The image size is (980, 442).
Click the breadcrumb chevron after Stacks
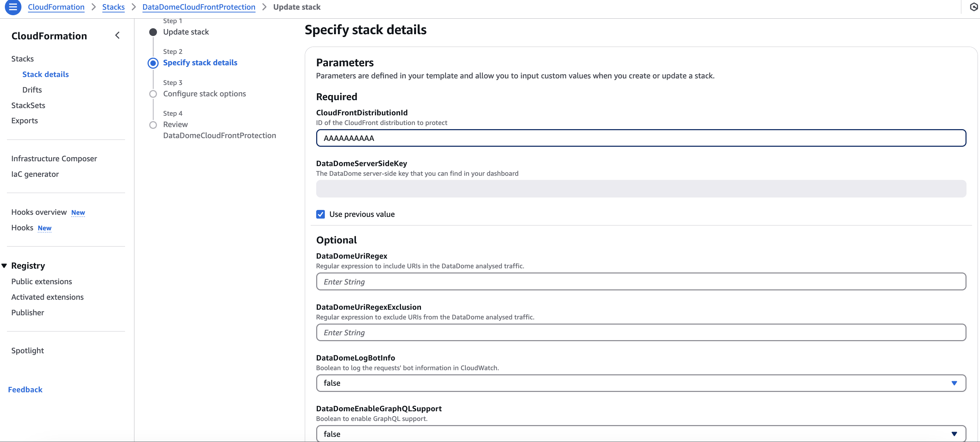point(133,7)
